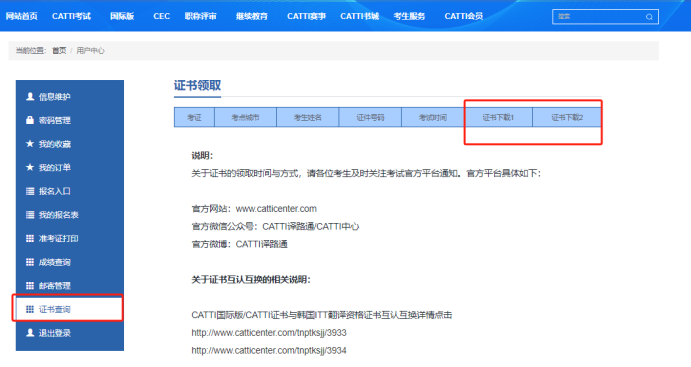Click the 考点城市 column header
This screenshot has height=367, width=691.
pyautogui.click(x=245, y=117)
